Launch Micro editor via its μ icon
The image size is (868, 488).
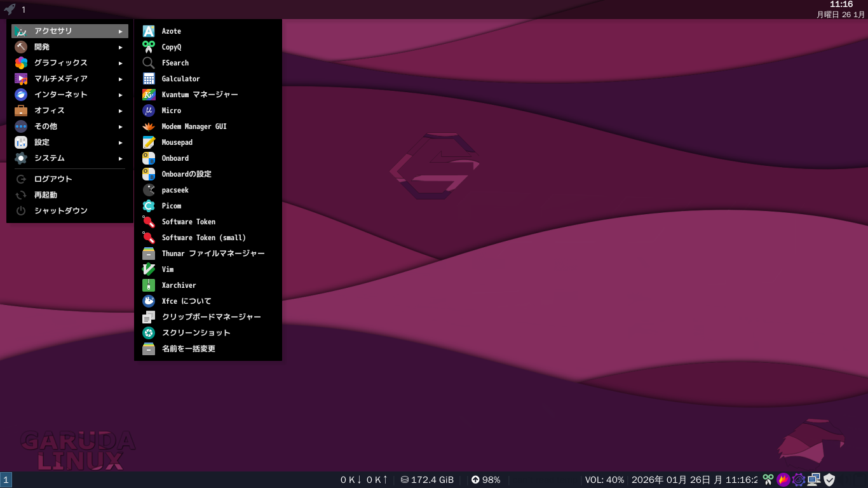coord(149,111)
